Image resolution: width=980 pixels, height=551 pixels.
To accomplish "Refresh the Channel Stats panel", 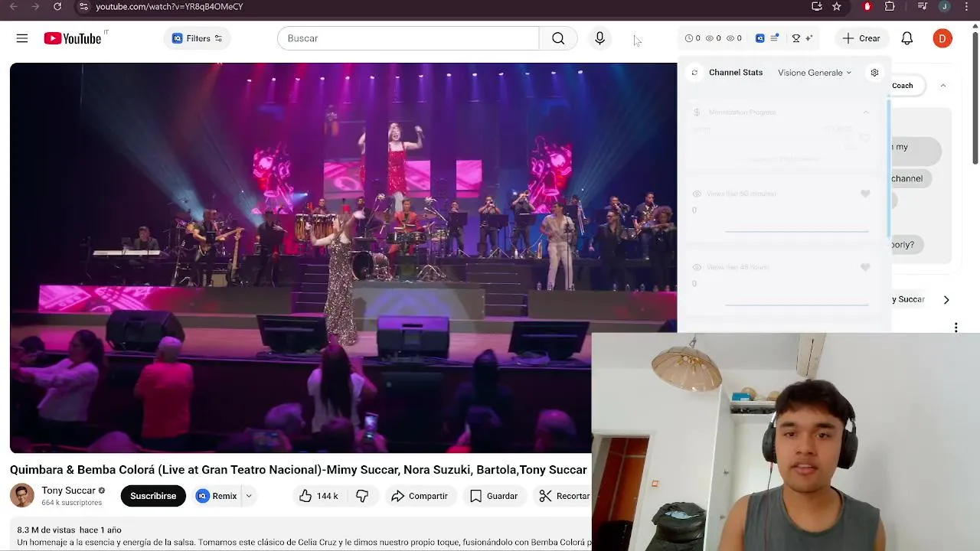I will point(694,73).
